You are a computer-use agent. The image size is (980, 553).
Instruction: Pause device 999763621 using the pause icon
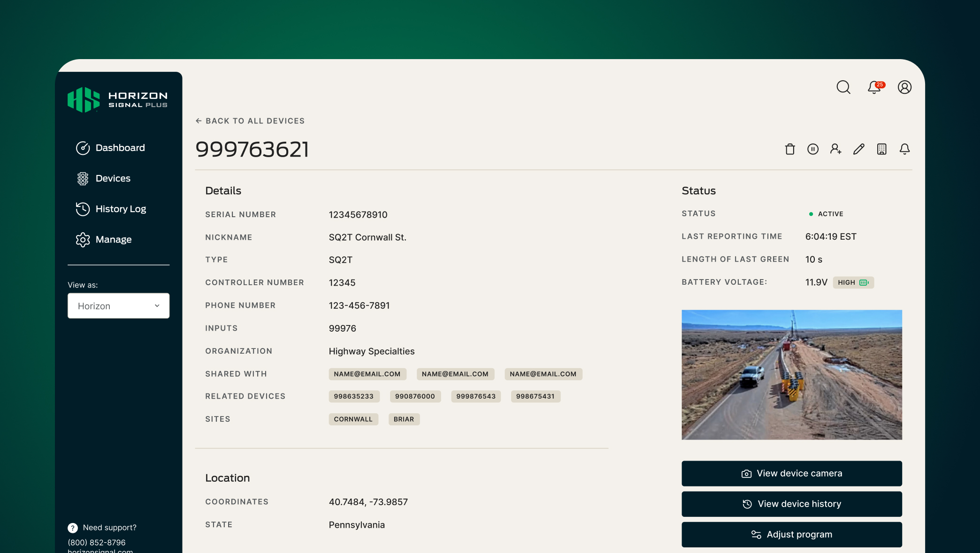[813, 149]
